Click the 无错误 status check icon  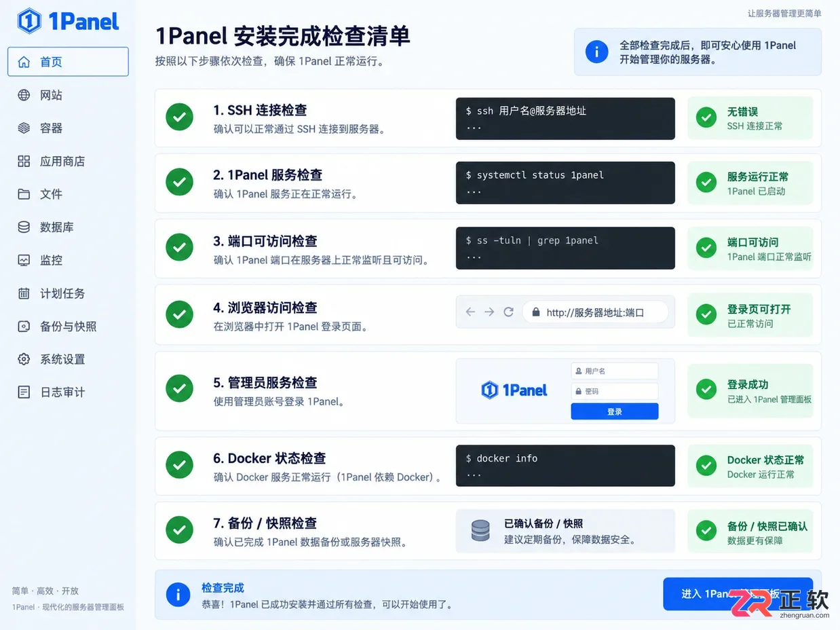pyautogui.click(x=706, y=117)
